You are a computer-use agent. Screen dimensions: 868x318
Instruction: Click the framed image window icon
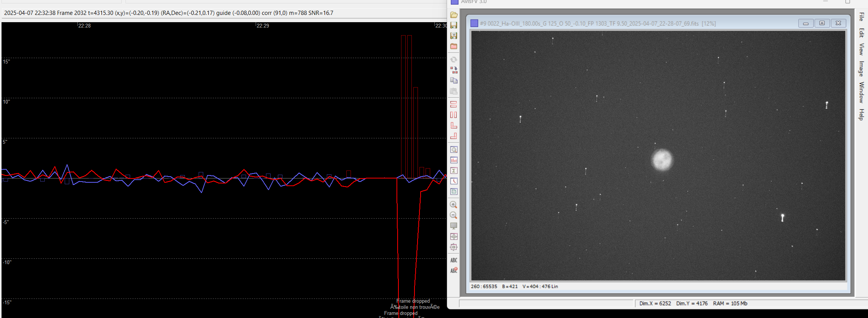click(454, 192)
